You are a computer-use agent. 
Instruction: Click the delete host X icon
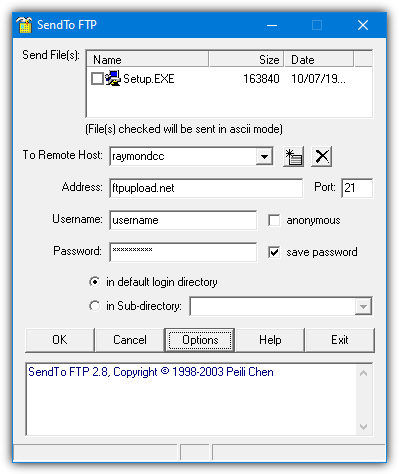pos(322,156)
